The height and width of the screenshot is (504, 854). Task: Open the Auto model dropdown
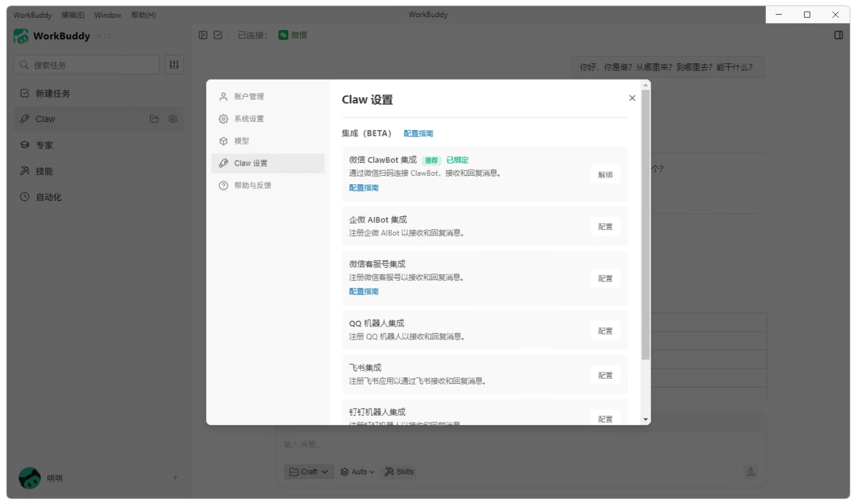pos(357,472)
